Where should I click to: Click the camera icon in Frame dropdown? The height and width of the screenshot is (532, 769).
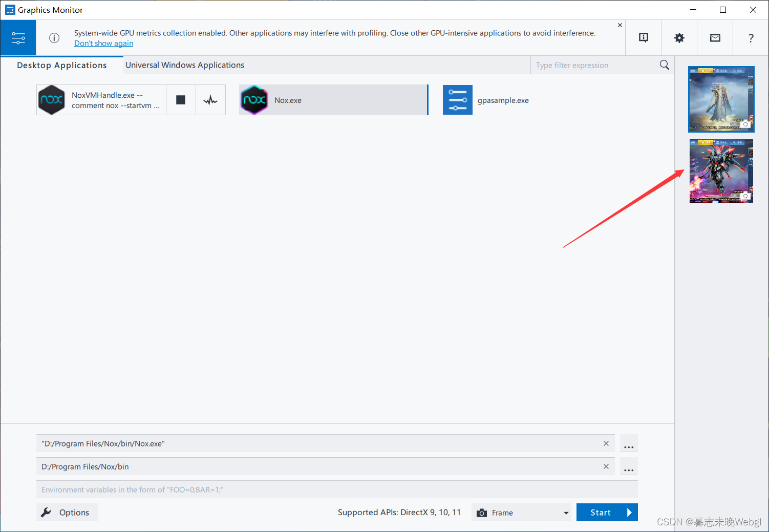pyautogui.click(x=482, y=513)
